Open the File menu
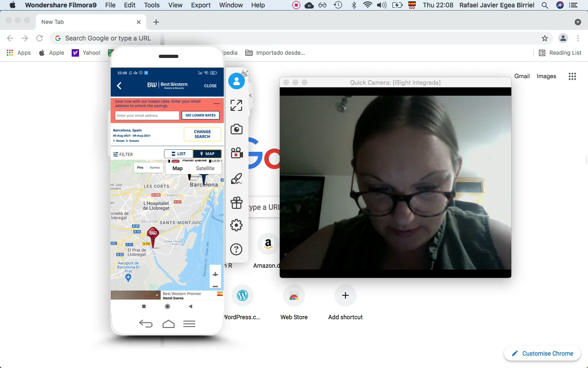The image size is (588, 368). point(110,5)
